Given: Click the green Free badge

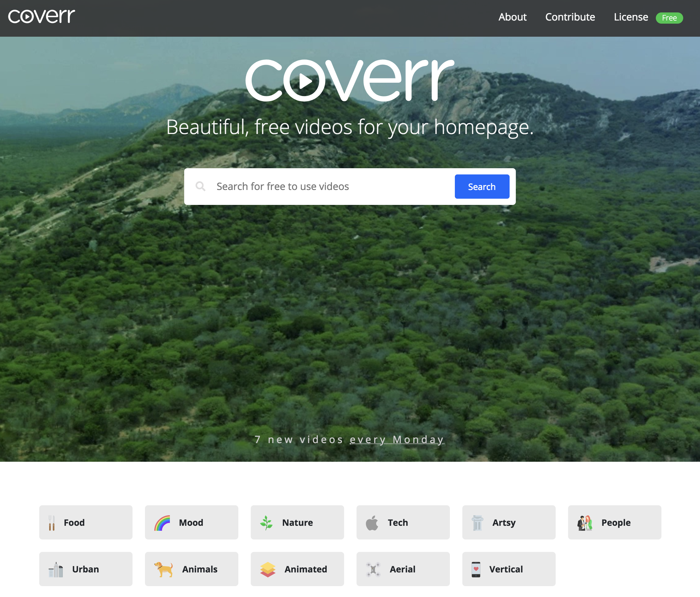Looking at the screenshot, I should click(x=669, y=18).
